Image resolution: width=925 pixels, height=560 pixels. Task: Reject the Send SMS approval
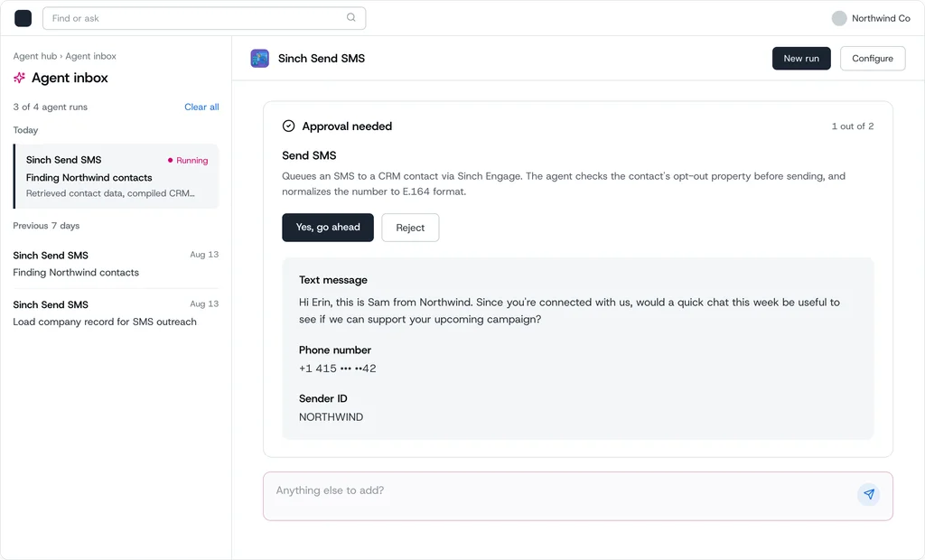click(410, 228)
